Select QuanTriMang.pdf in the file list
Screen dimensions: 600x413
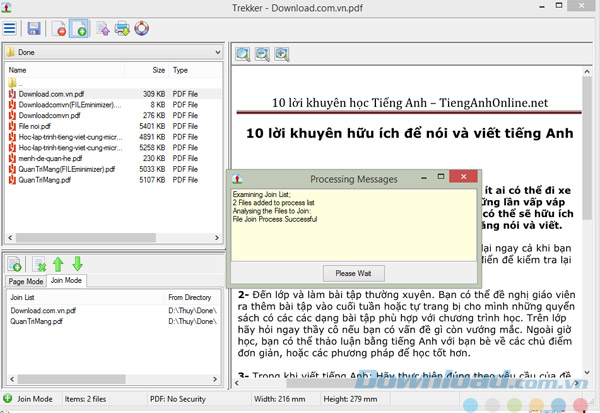pos(43,181)
